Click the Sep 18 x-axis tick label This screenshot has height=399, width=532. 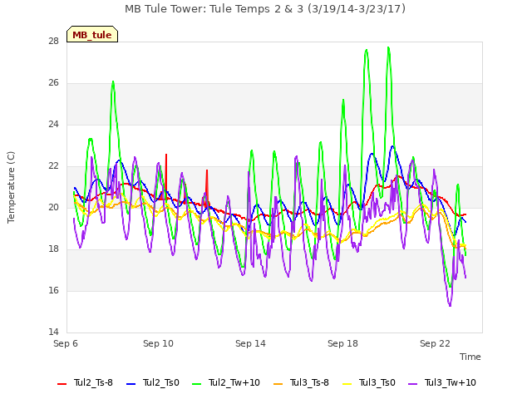(342, 343)
